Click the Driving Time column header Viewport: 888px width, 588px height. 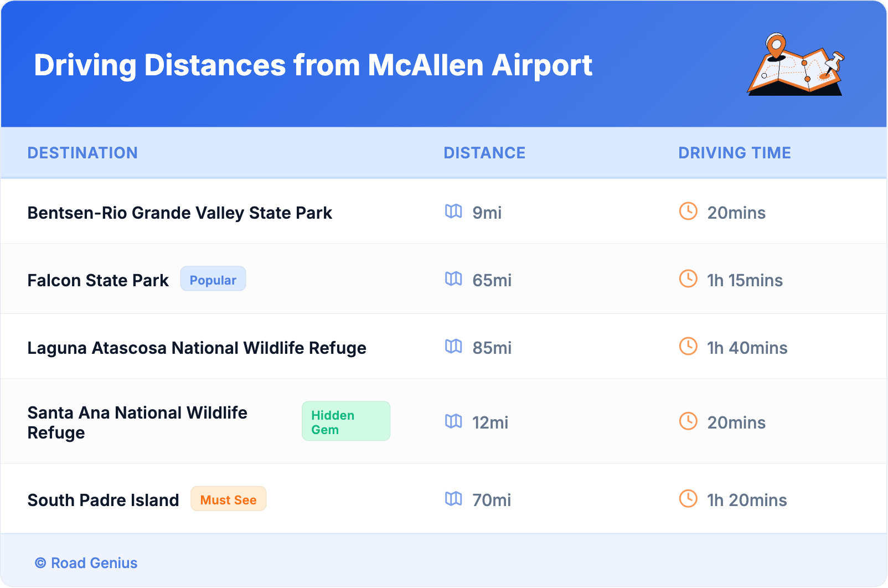[735, 153]
